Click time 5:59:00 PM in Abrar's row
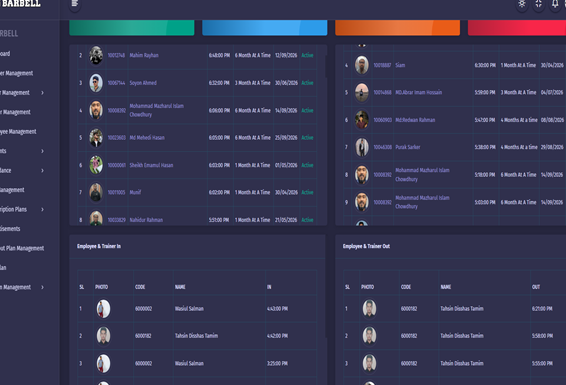Image resolution: width=566 pixels, height=385 pixels. click(x=485, y=92)
